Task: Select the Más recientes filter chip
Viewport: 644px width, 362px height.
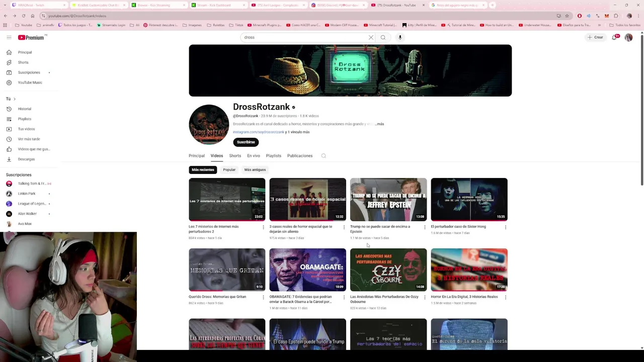Action: 203,170
